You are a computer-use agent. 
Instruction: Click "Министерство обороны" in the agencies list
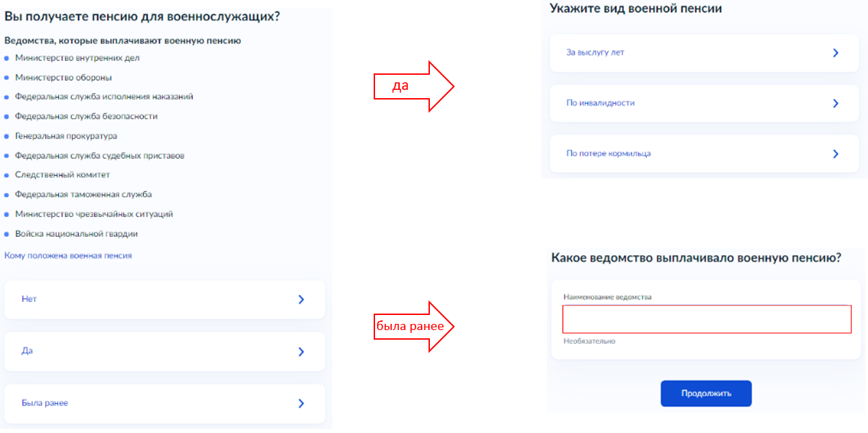(63, 78)
